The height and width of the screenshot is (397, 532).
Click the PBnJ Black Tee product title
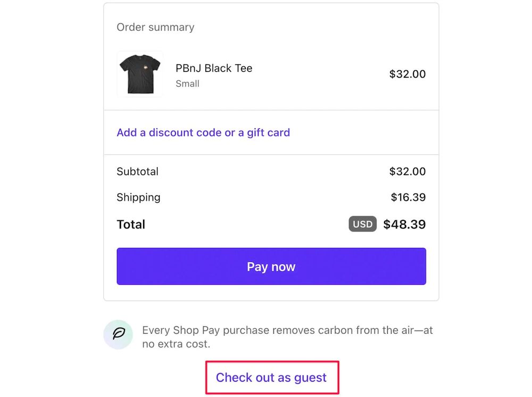tap(214, 68)
